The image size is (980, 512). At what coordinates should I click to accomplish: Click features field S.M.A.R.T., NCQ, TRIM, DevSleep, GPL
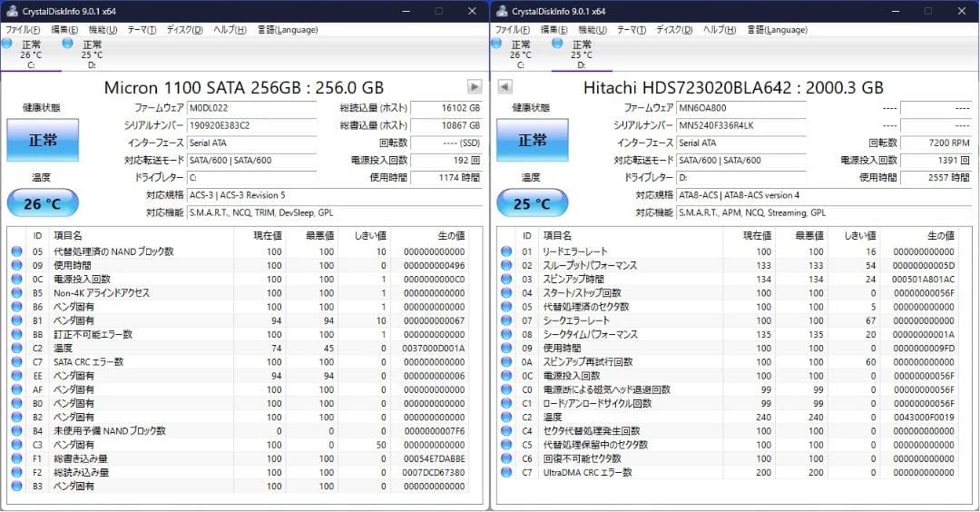click(x=334, y=212)
